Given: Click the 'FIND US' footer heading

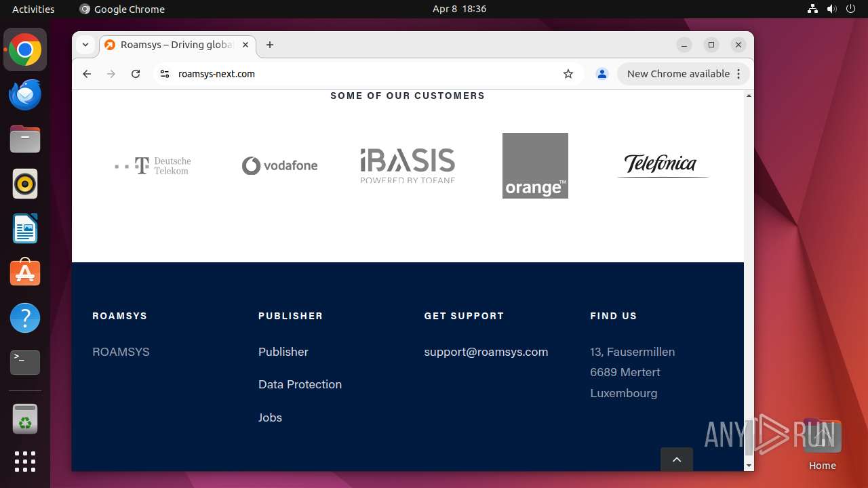Looking at the screenshot, I should coord(614,316).
